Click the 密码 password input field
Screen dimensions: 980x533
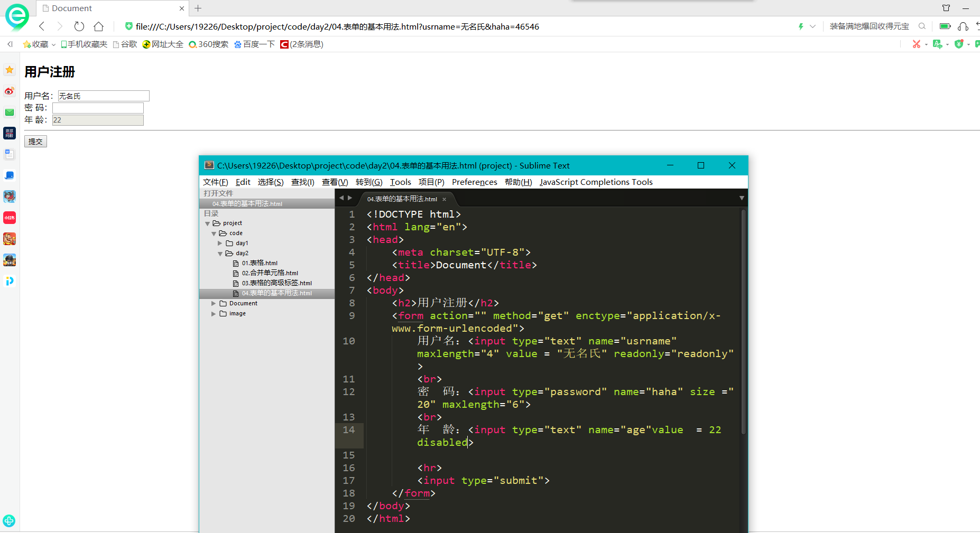tap(98, 108)
